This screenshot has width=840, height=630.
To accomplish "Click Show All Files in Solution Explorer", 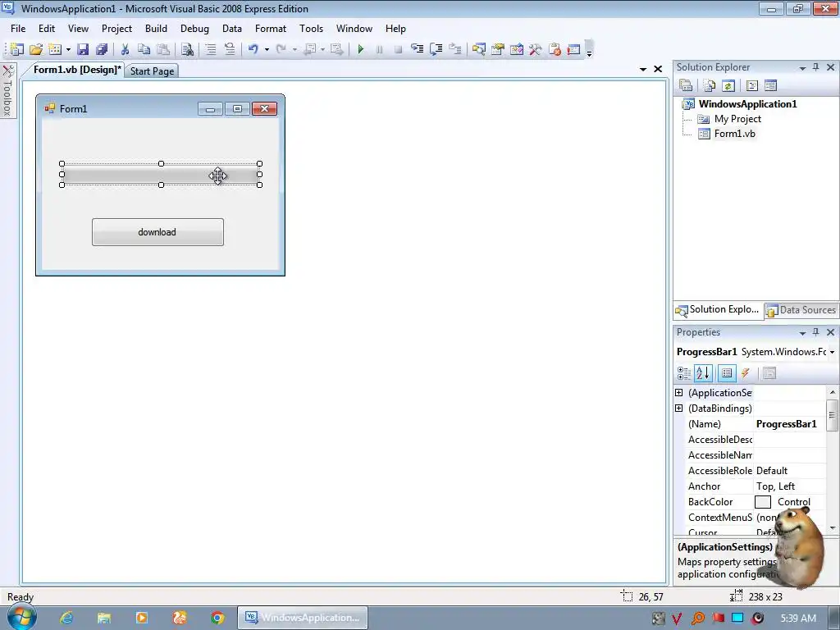I will tap(710, 85).
